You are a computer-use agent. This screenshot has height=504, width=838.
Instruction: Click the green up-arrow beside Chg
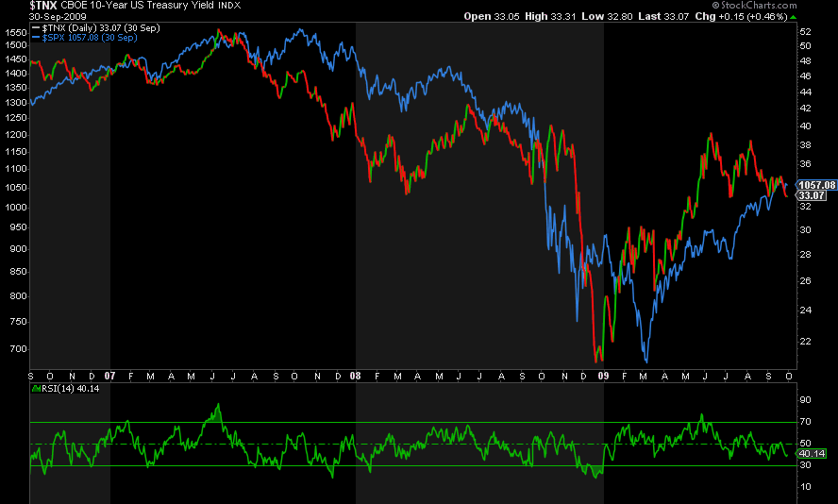click(793, 17)
